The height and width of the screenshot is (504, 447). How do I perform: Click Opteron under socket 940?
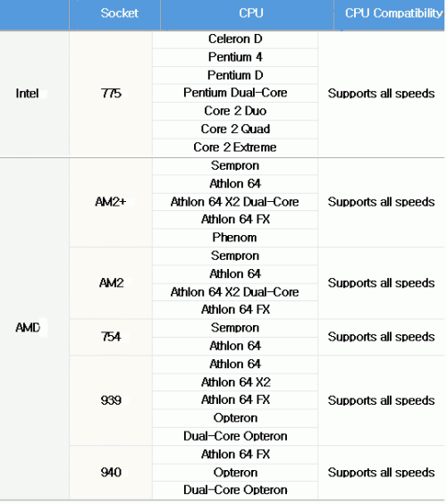pyautogui.click(x=235, y=473)
